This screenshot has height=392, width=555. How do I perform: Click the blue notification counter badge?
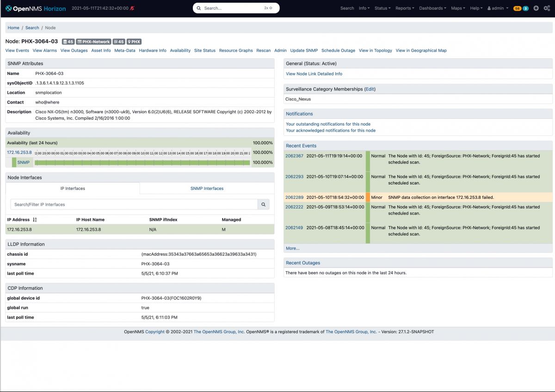point(525,8)
